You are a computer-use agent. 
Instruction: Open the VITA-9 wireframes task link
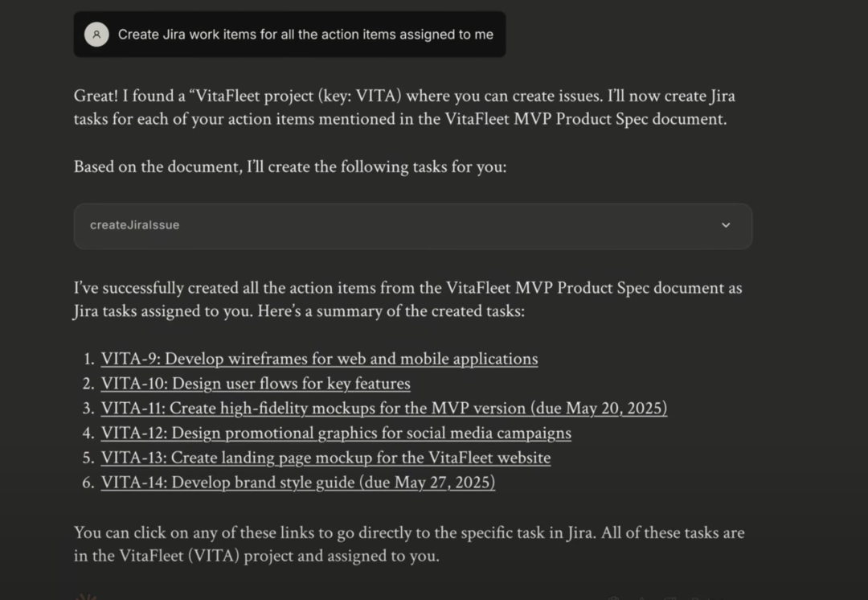pos(319,359)
